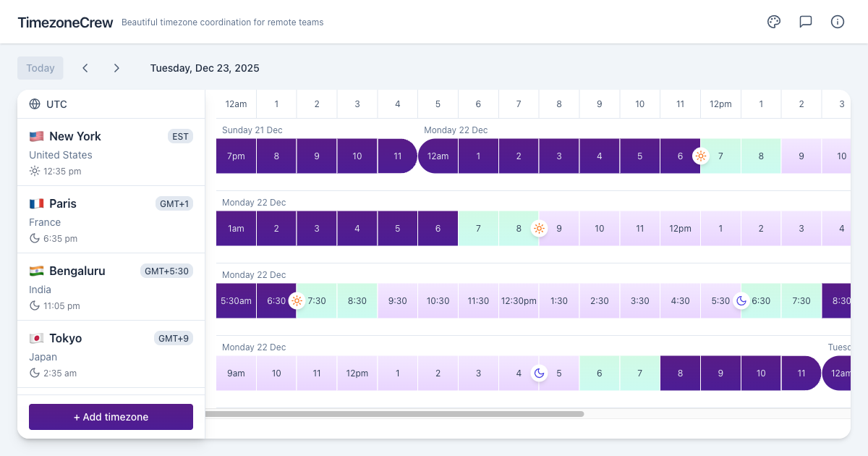
Task: Click the United States country label
Action: pyautogui.click(x=61, y=155)
